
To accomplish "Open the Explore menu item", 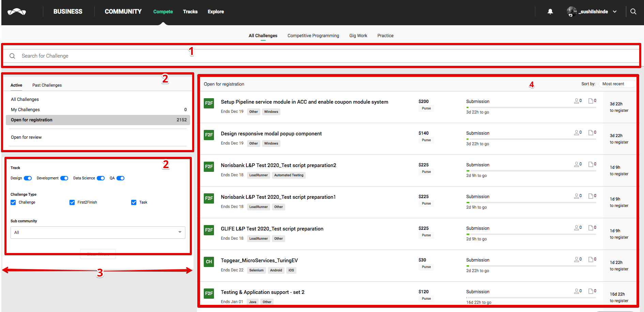I will (x=216, y=12).
